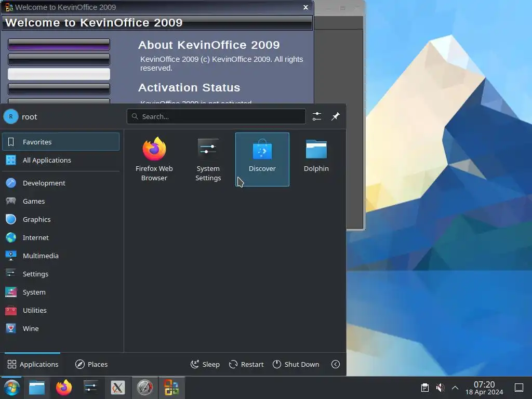Open clipboard tray icon
This screenshot has width=532, height=399.
(425, 388)
